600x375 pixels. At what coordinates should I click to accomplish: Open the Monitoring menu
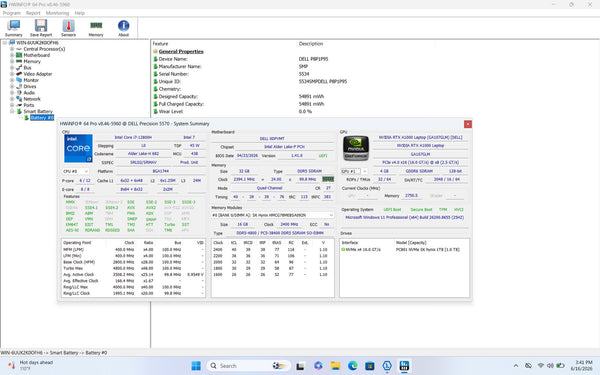(x=57, y=13)
